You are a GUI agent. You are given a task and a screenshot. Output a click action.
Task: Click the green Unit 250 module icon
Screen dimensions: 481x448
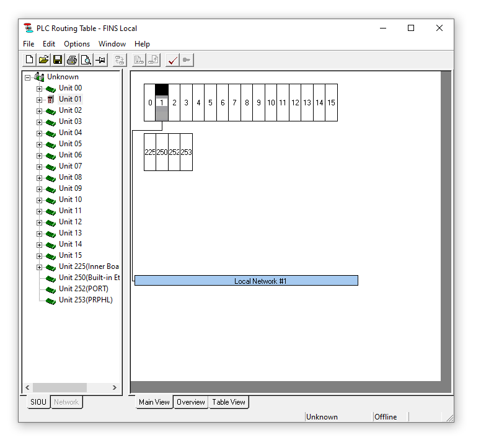point(51,278)
